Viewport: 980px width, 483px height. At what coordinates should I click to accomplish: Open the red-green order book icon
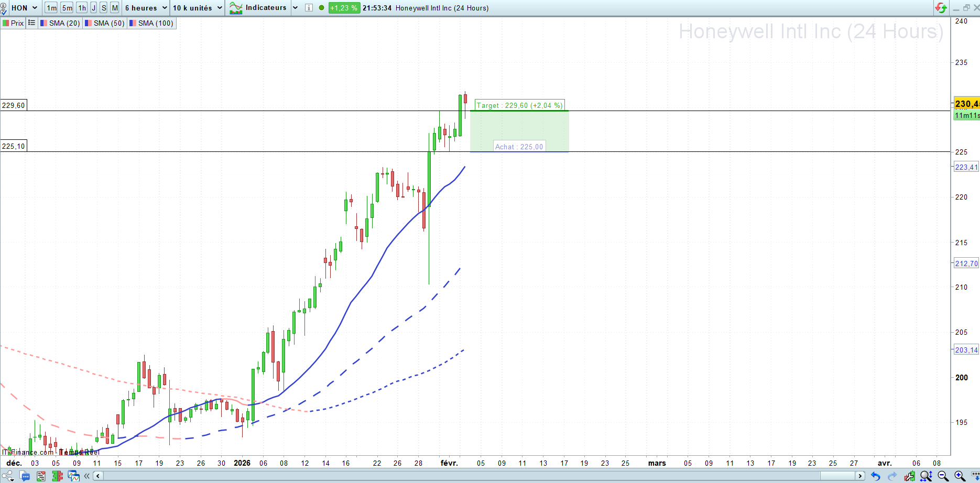pos(57,476)
